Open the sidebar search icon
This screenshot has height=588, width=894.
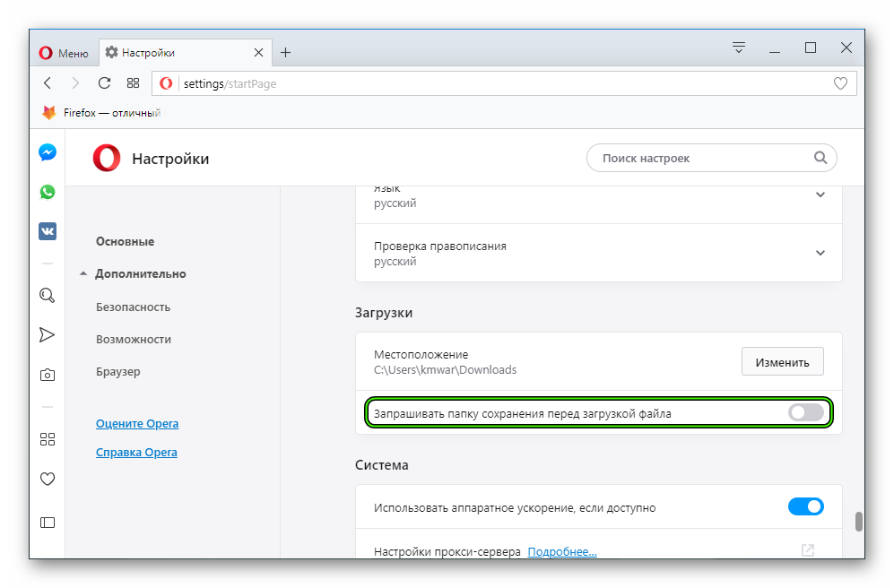click(x=48, y=295)
